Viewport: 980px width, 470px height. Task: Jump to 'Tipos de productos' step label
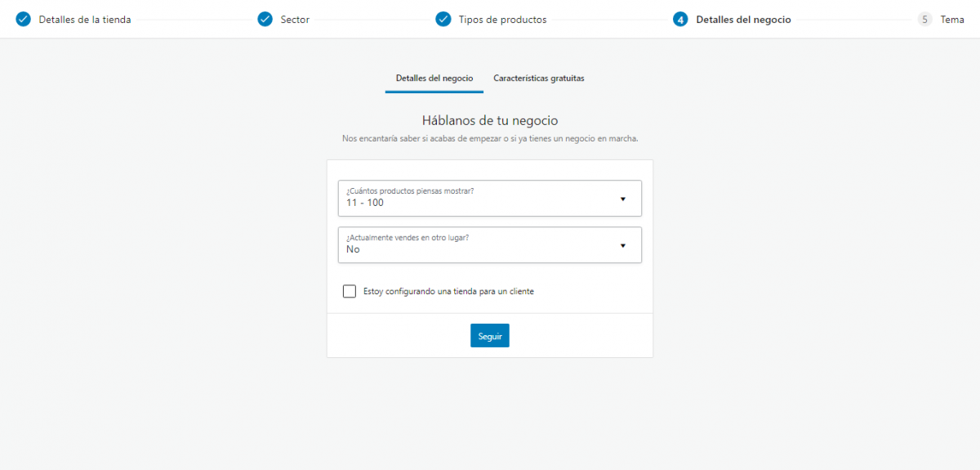click(x=502, y=20)
